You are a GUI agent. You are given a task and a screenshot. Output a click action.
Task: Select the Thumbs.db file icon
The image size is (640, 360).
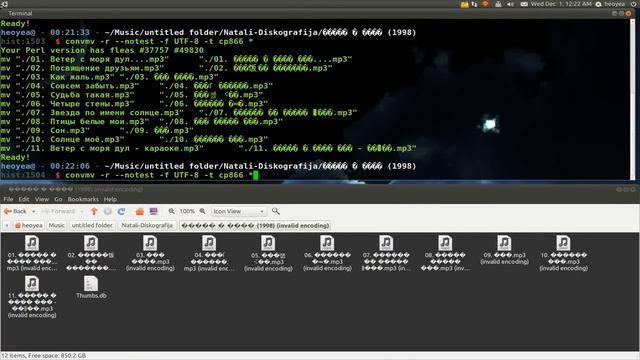click(91, 284)
